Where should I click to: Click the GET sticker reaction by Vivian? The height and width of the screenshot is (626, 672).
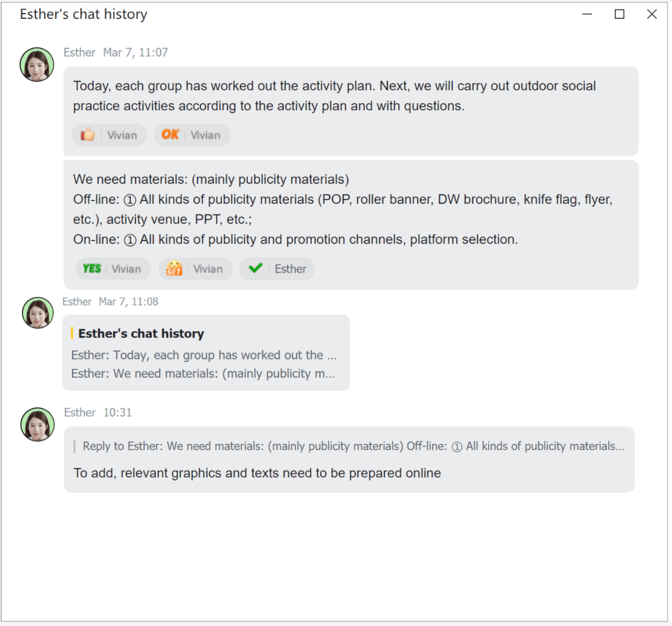[195, 269]
